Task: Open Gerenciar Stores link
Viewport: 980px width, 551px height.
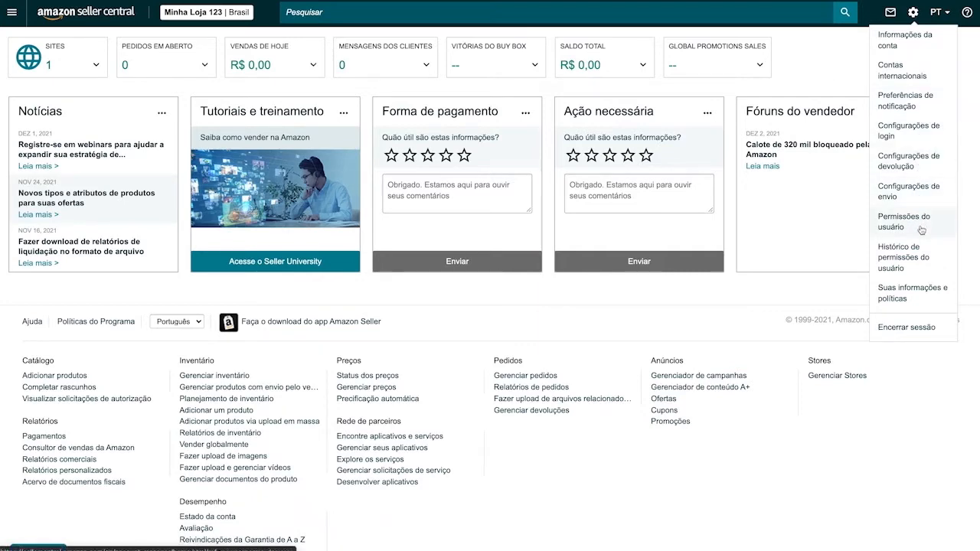Action: pos(838,376)
